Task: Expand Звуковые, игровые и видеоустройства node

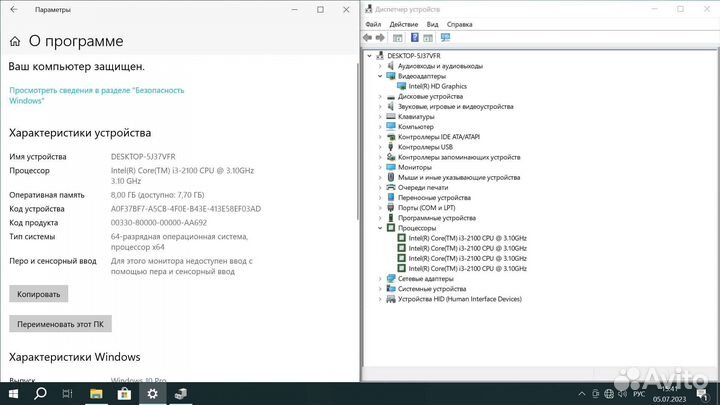Action: (x=380, y=107)
